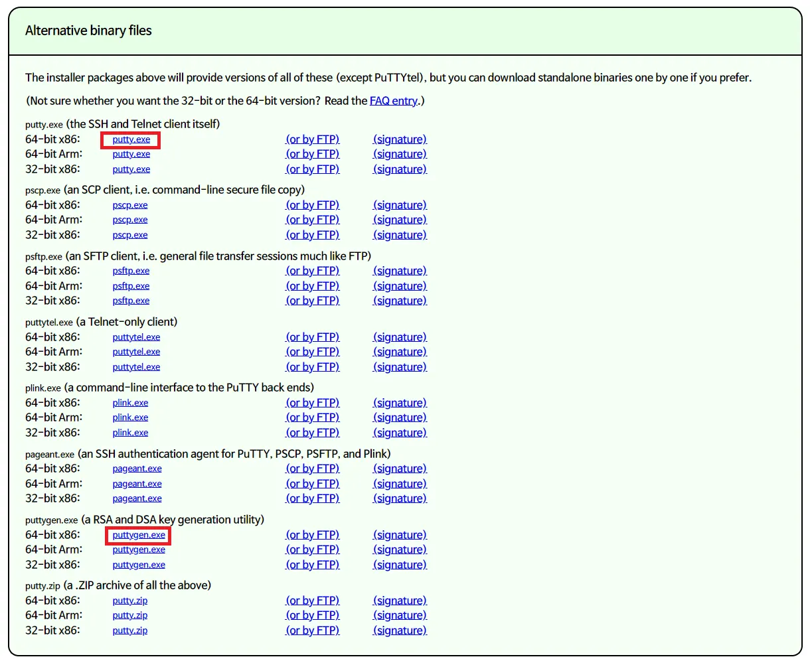
Task: Download 32-bit x86 pscp.exe
Action: tap(130, 235)
